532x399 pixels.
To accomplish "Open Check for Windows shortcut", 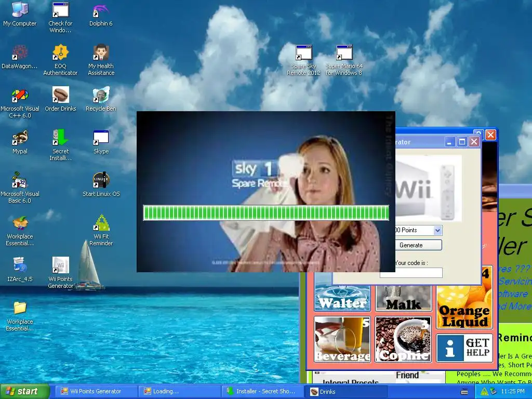I will pyautogui.click(x=60, y=17).
